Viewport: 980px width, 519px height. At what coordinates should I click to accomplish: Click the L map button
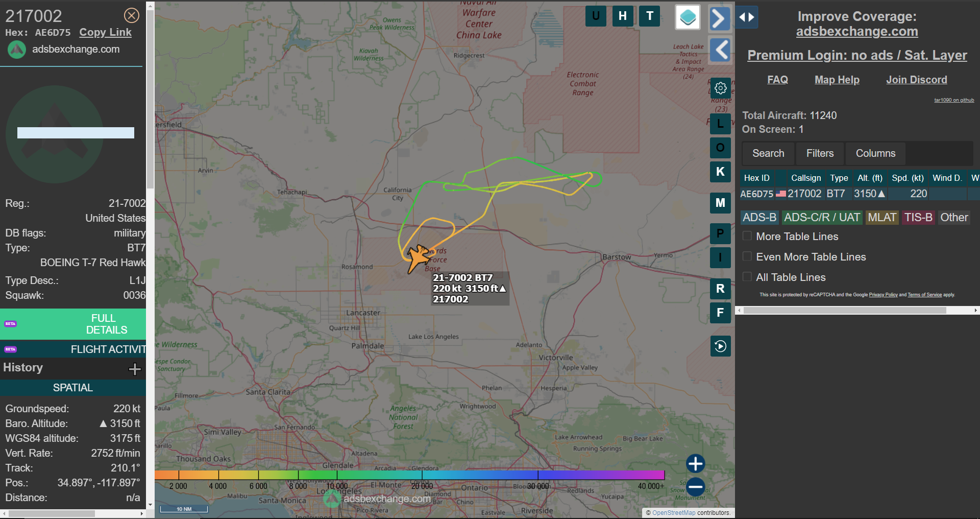(720, 123)
